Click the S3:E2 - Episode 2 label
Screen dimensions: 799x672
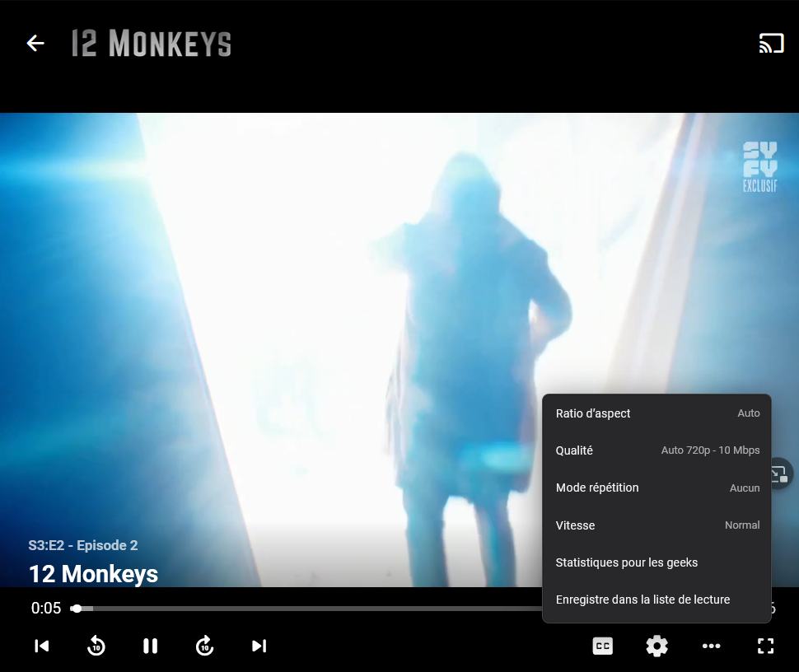83,545
